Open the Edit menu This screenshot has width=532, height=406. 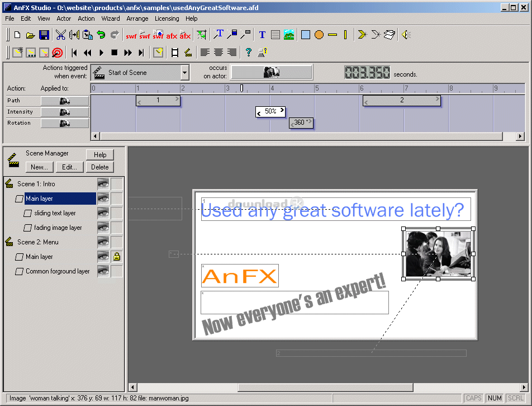(x=26, y=18)
